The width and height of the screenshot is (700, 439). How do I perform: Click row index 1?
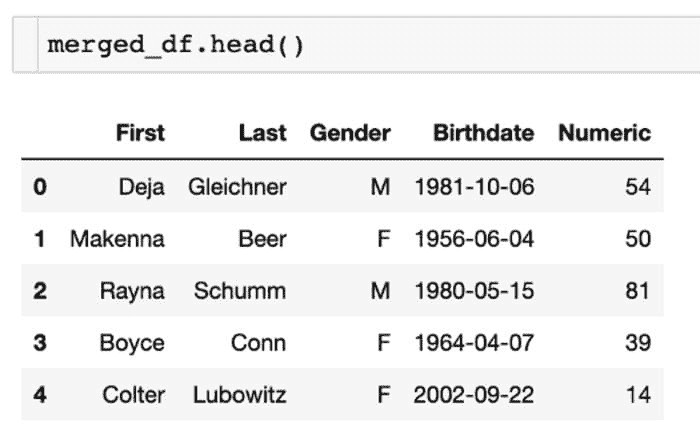coord(39,239)
